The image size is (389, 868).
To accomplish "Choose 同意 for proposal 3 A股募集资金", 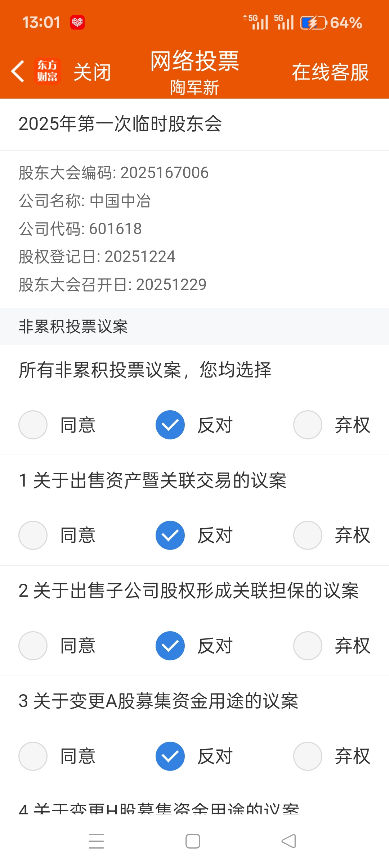I will click(x=33, y=756).
